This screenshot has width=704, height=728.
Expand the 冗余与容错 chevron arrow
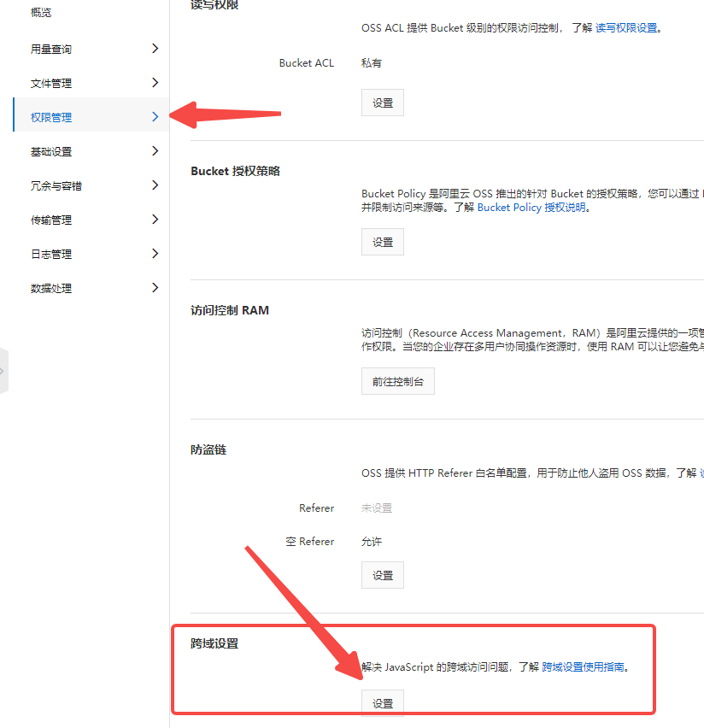(x=155, y=185)
